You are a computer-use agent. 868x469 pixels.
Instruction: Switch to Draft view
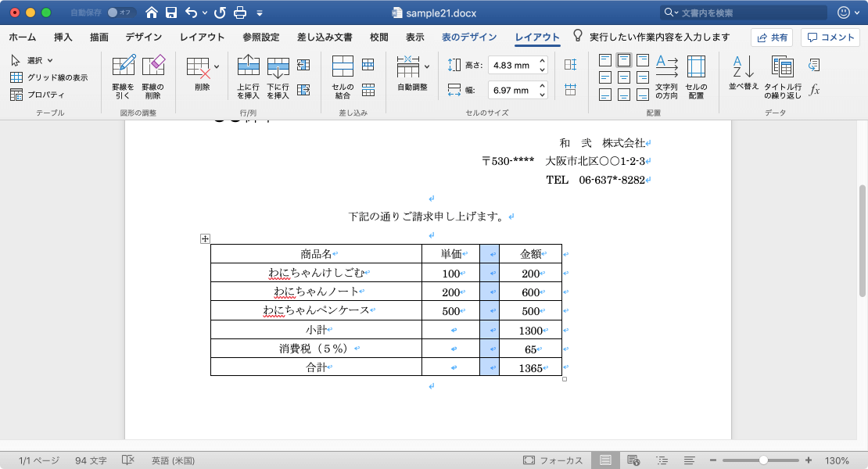click(689, 460)
